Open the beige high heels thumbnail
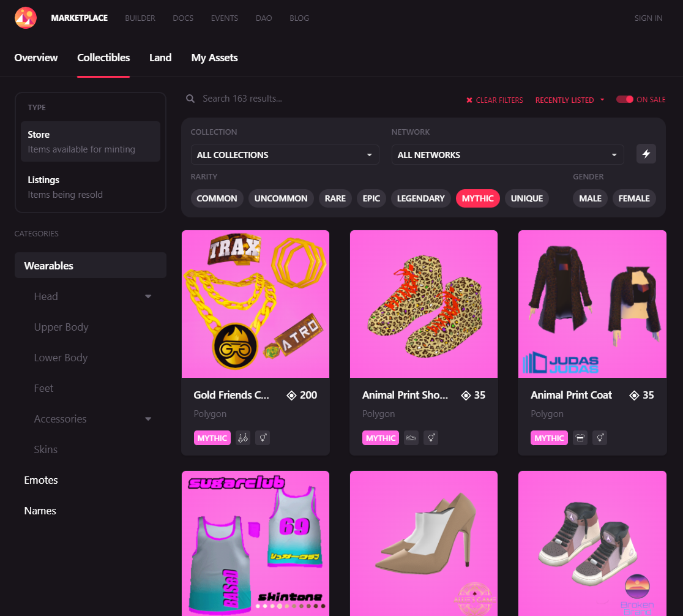This screenshot has width=683, height=616. pos(424,543)
